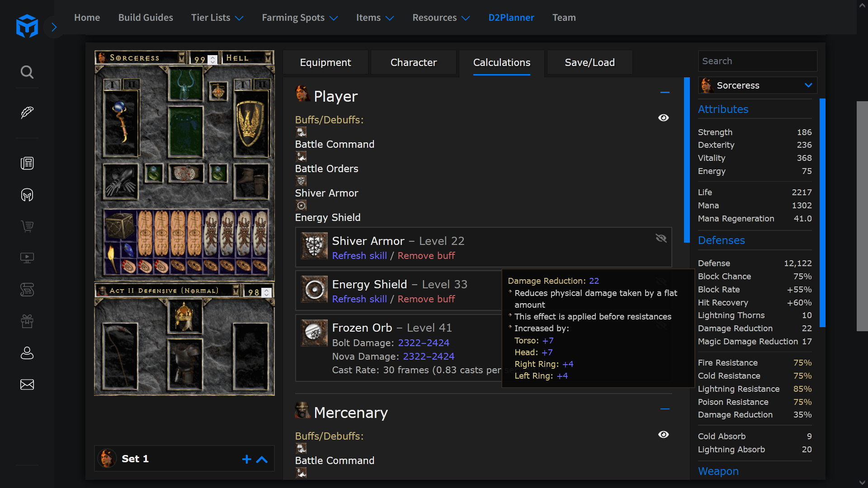Expand the Tier Lists menu

[x=217, y=18]
